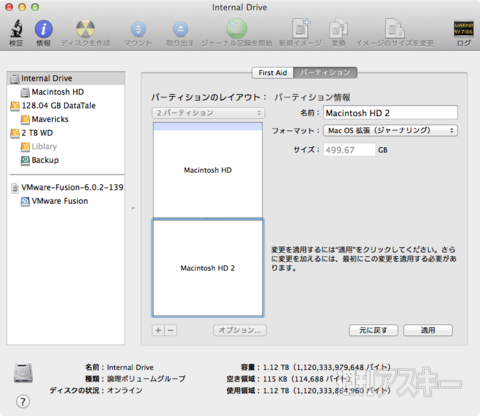Viewport: 480px width, 416px height.
Task: Click the footer name text Internal Drive
Action: tap(130, 367)
